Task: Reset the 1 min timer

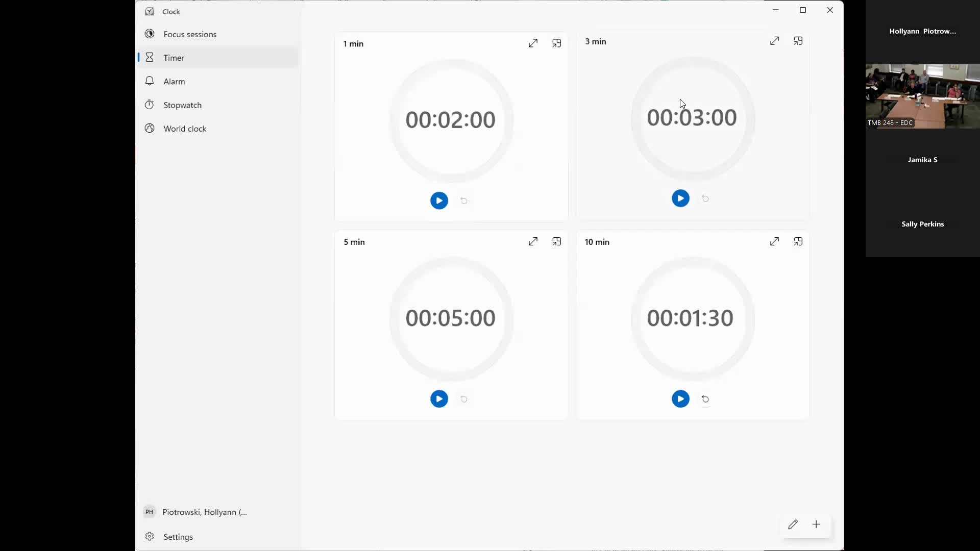Action: [x=464, y=201]
